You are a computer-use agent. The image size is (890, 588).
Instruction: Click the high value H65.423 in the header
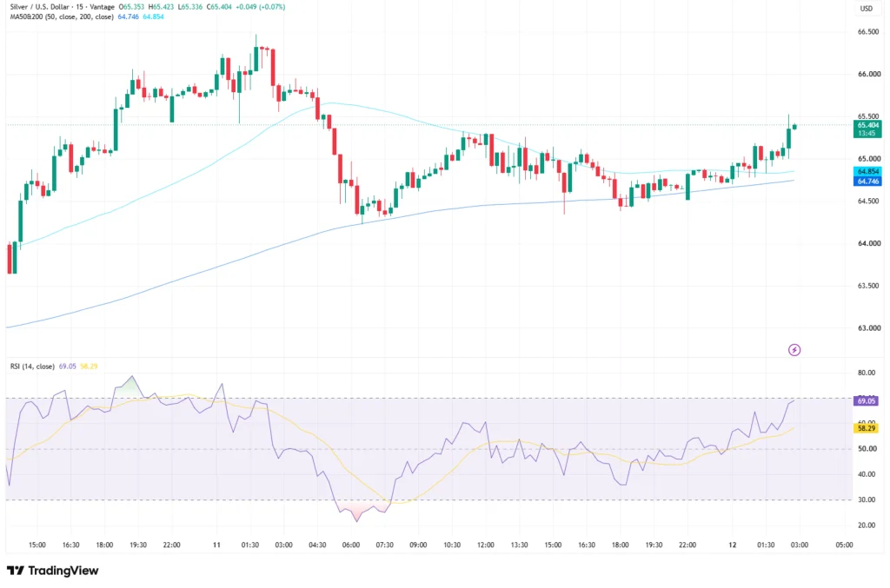(x=161, y=7)
